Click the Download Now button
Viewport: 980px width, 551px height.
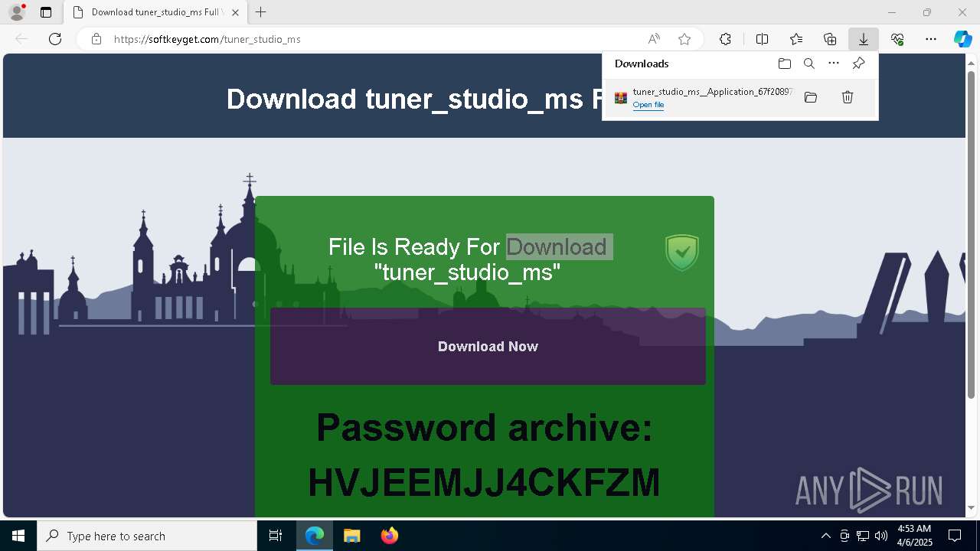point(488,347)
